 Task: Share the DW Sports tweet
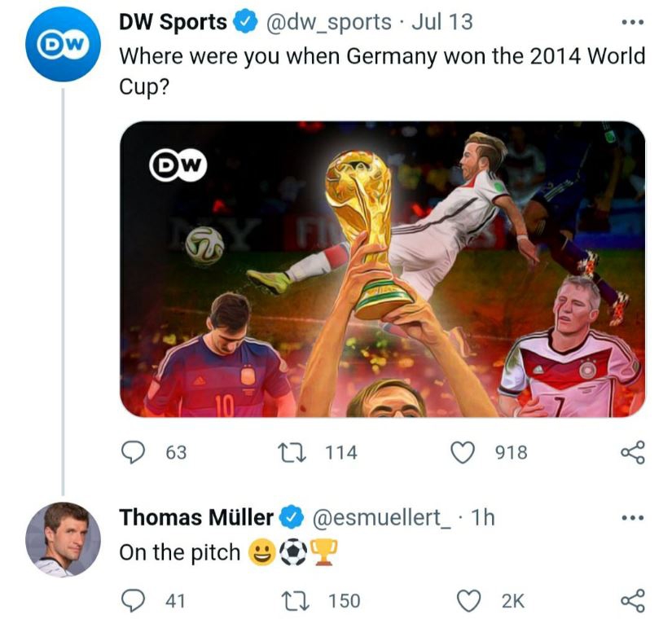pyautogui.click(x=632, y=451)
